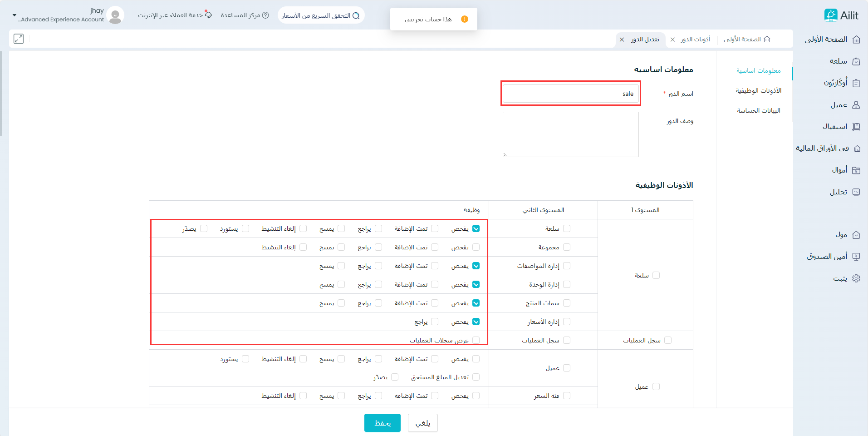Click the fullscreen expand icon
This screenshot has height=436, width=868.
tap(19, 39)
